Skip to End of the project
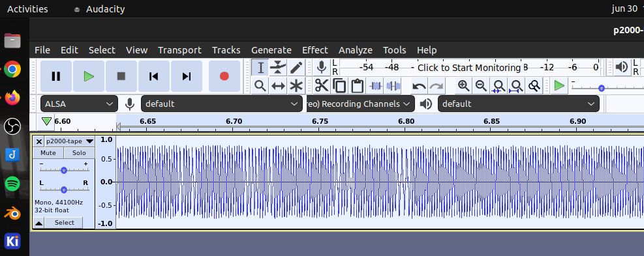Viewport: 644px width, 256px height. coord(187,76)
